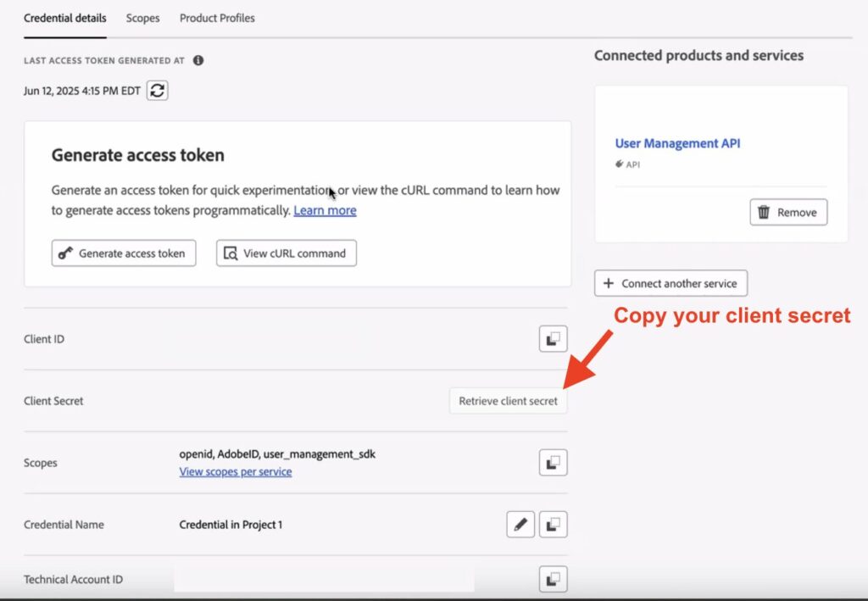This screenshot has width=868, height=601.
Task: Open the Scopes tab
Action: pos(142,18)
